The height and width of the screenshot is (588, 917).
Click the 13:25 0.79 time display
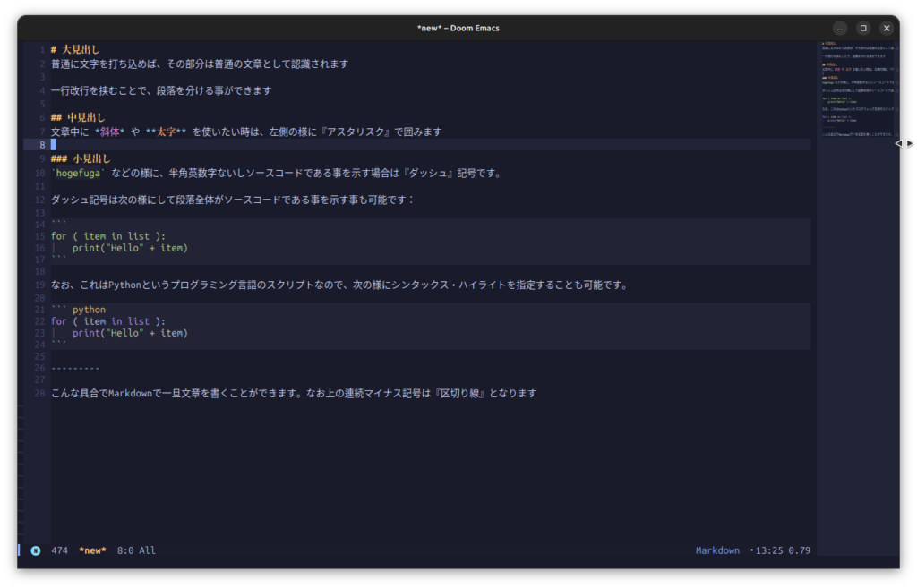pyautogui.click(x=783, y=550)
